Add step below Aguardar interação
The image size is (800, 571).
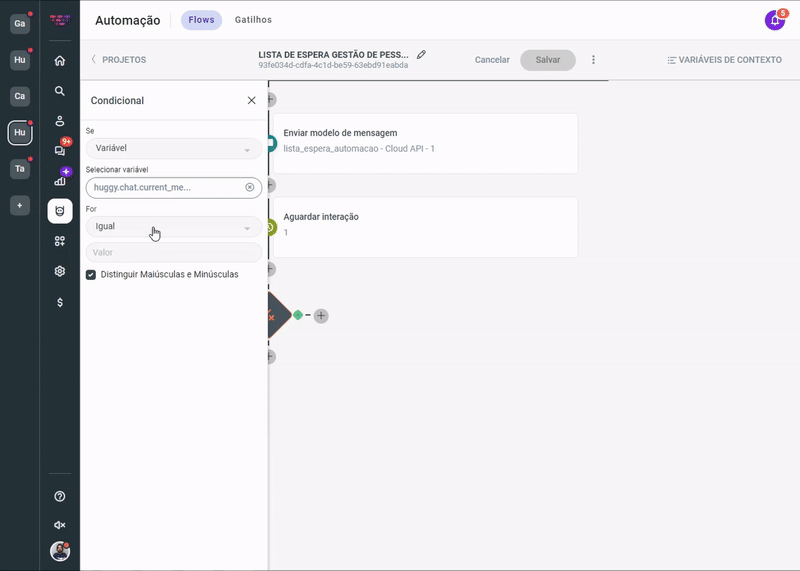pyautogui.click(x=271, y=269)
